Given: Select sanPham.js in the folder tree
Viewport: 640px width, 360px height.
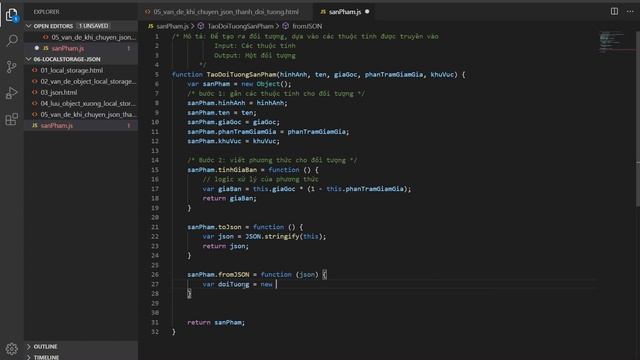Looking at the screenshot, I should pos(81,125).
